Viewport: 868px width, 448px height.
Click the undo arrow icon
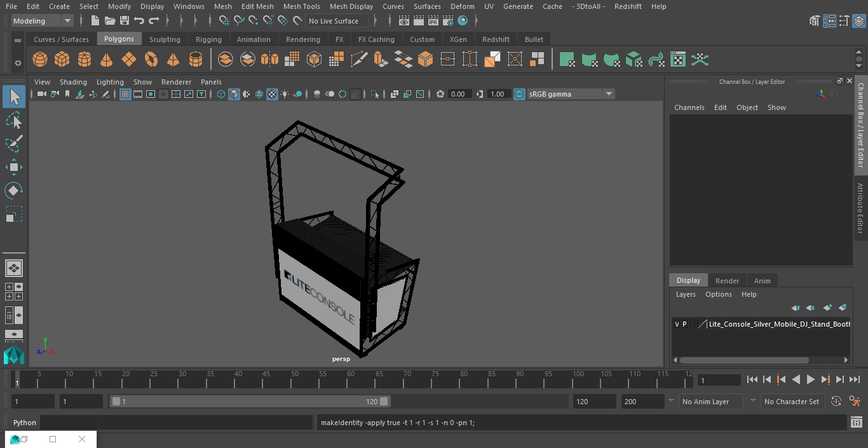tap(139, 21)
